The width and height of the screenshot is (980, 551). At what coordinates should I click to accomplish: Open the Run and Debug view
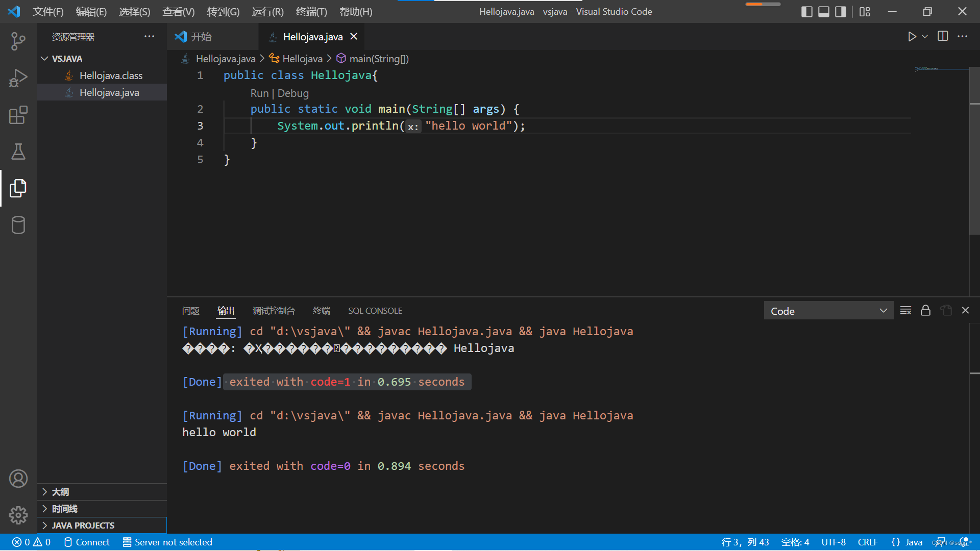click(18, 78)
